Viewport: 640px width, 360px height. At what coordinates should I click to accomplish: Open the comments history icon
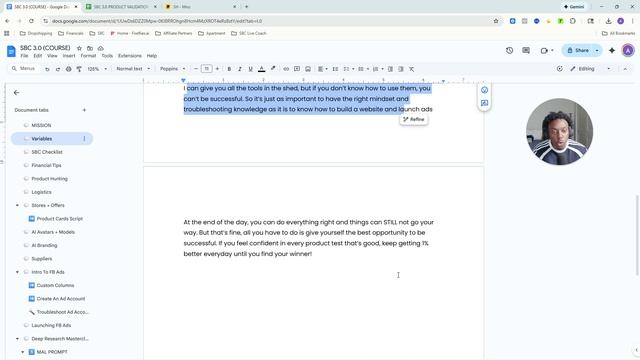526,51
